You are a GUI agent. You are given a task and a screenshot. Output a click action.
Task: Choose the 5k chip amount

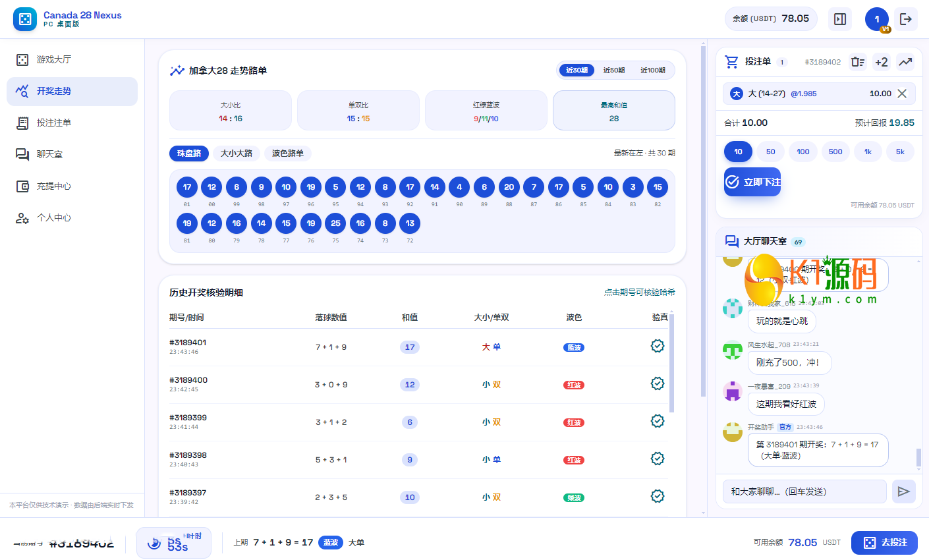[x=900, y=152]
